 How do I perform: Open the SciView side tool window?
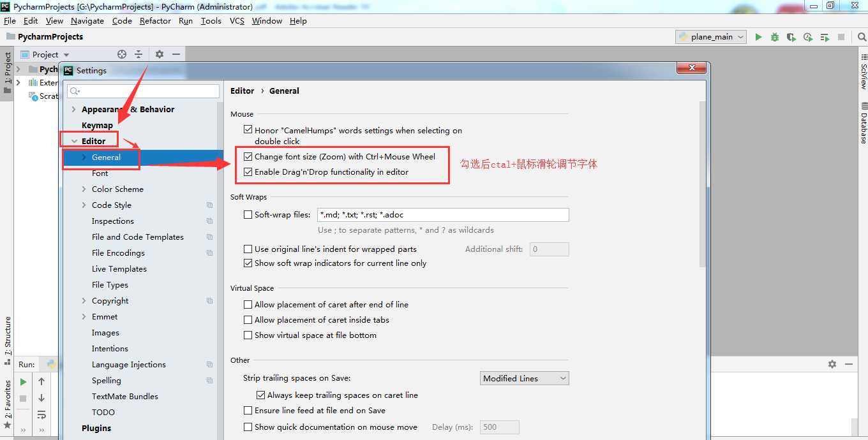point(864,71)
